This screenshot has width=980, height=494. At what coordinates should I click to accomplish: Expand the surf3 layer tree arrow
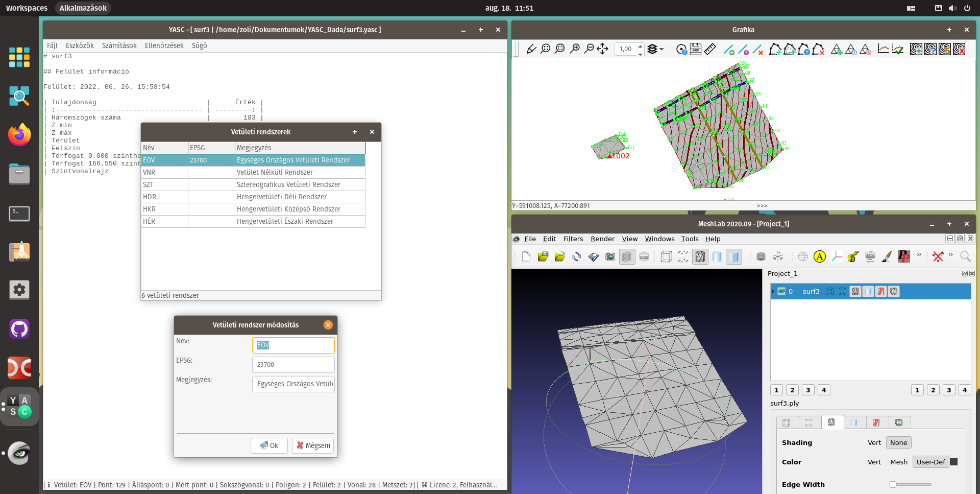773,291
